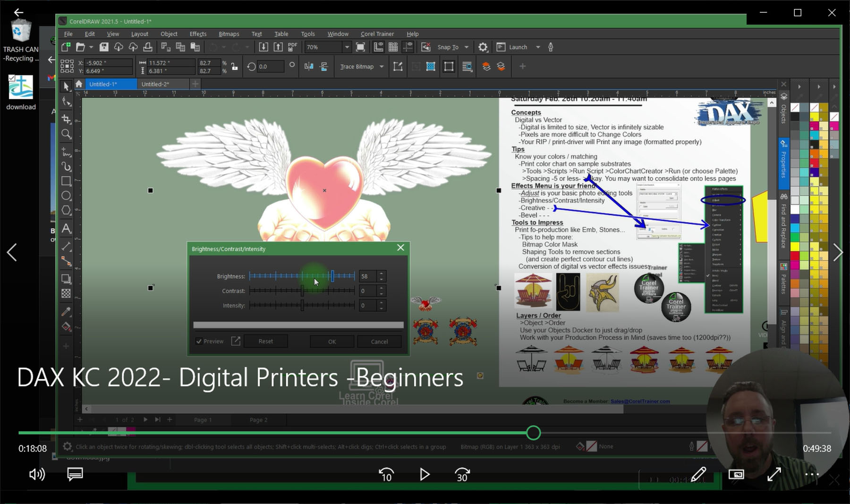This screenshot has height=504, width=850.
Task: Open the Properties docker tab
Action: [x=783, y=163]
